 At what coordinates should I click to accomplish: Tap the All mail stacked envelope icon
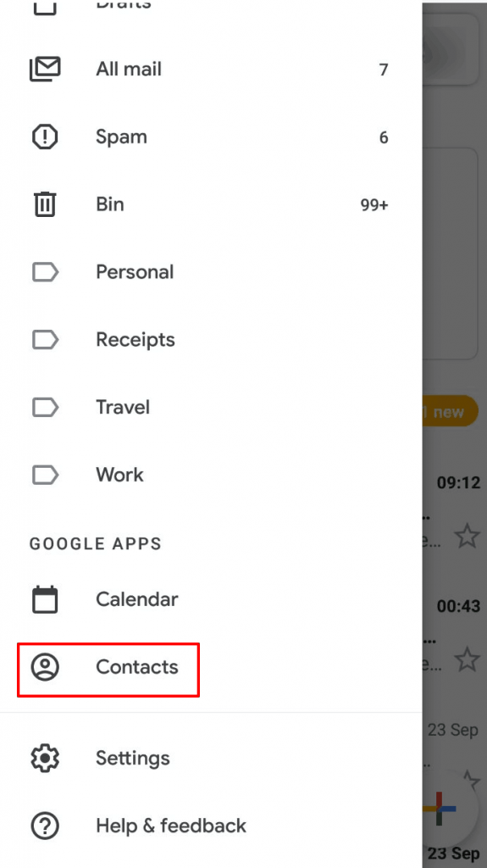45,70
